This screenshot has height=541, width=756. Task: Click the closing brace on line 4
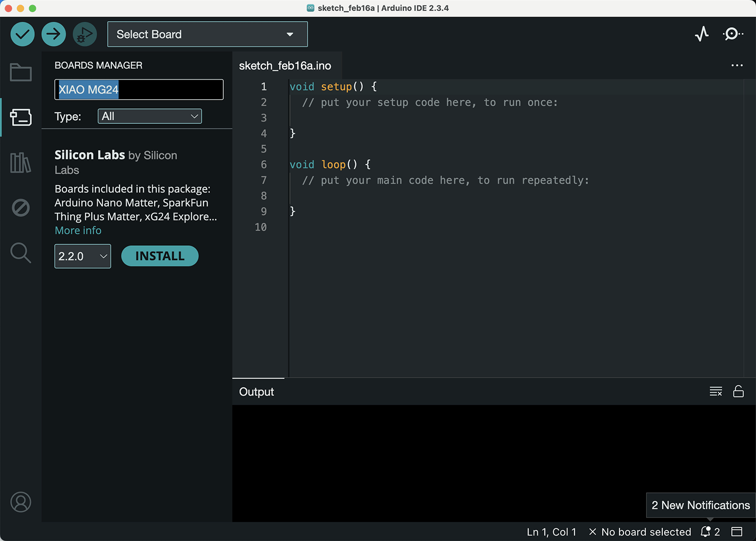click(292, 133)
